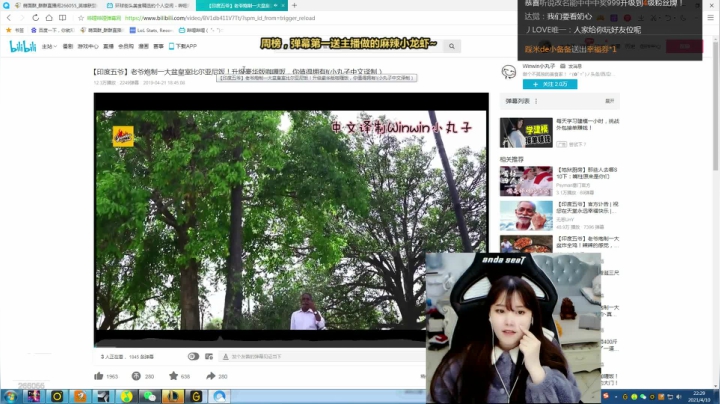Click the page vertical scrollbar
Image resolution: width=720 pixels, height=404 pixels.
715,106
